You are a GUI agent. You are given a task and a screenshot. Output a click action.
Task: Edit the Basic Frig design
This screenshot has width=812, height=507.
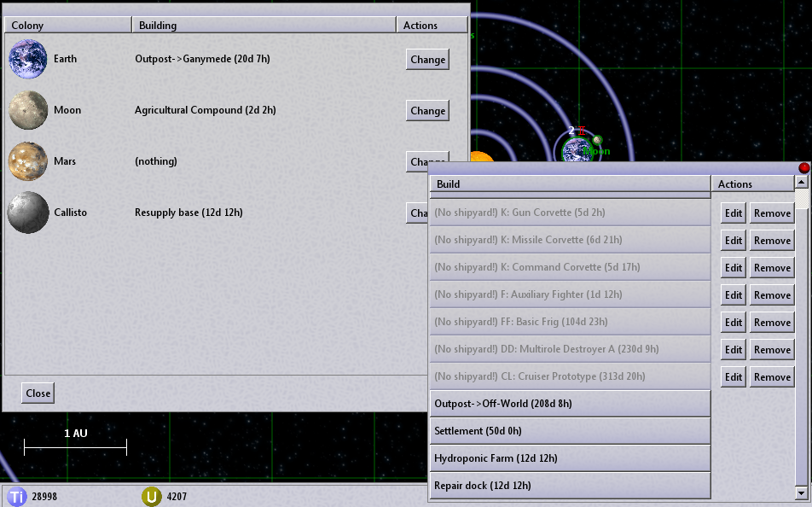[x=734, y=323]
